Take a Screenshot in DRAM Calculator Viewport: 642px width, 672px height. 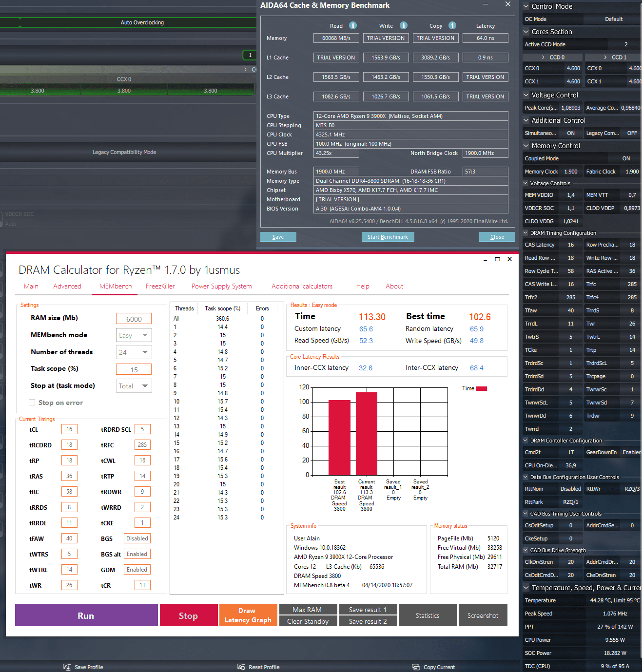click(483, 615)
